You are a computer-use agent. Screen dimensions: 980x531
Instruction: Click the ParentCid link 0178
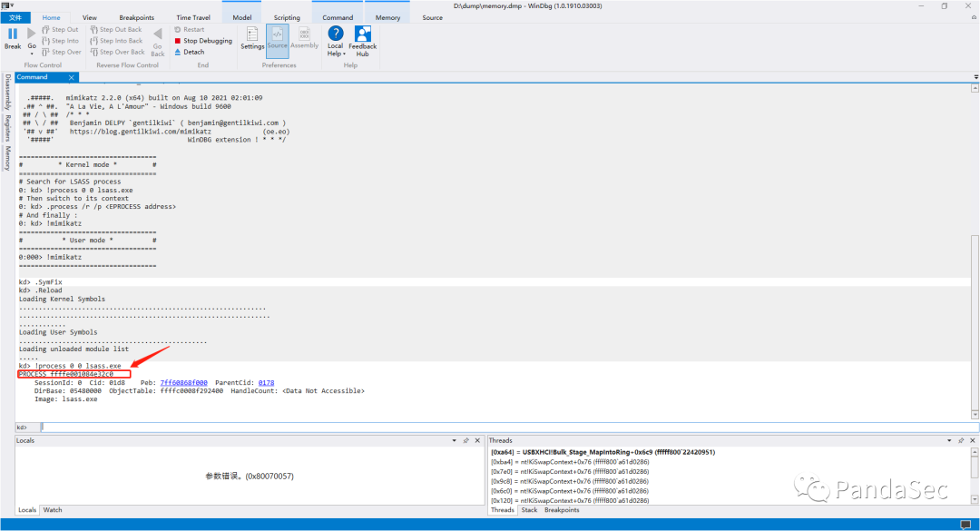266,383
